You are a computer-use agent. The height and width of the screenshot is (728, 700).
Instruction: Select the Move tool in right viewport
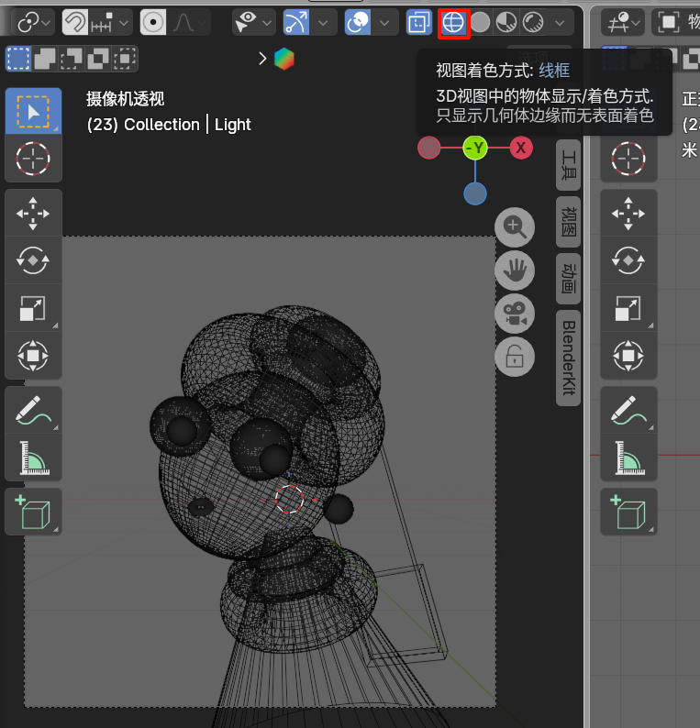pyautogui.click(x=628, y=214)
